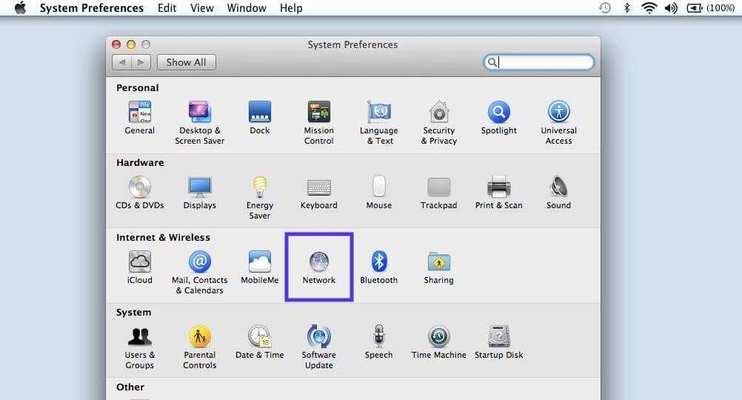Minimize the System Preferences window
This screenshot has height=400, width=742.
[x=131, y=44]
